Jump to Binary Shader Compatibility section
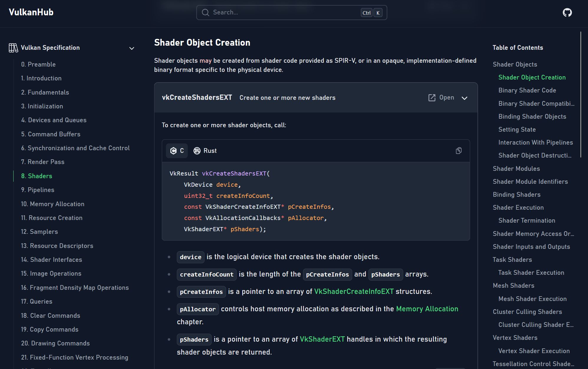The width and height of the screenshot is (588, 369). [x=536, y=104]
